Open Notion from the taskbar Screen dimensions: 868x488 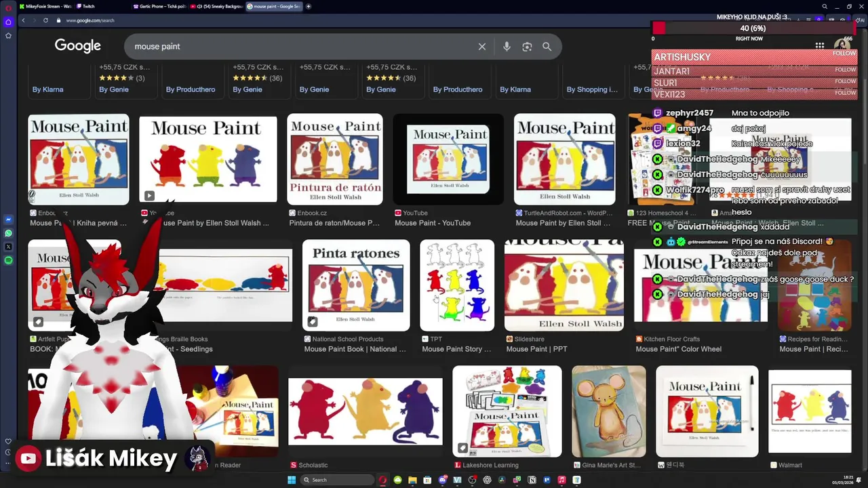click(x=532, y=480)
